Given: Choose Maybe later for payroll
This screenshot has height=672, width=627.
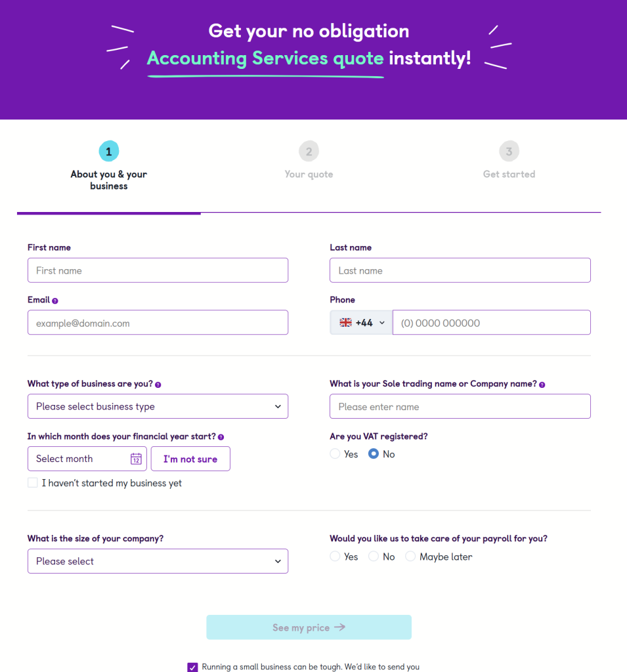Looking at the screenshot, I should [x=410, y=556].
